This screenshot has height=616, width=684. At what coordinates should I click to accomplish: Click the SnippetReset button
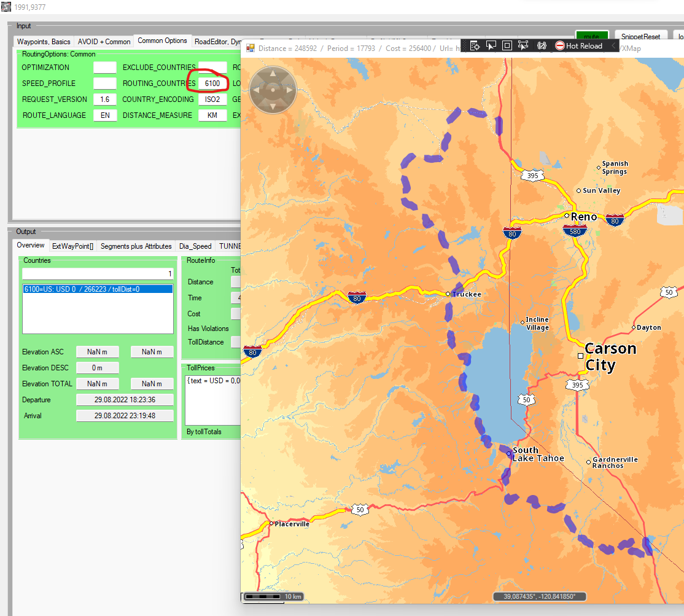(x=641, y=37)
